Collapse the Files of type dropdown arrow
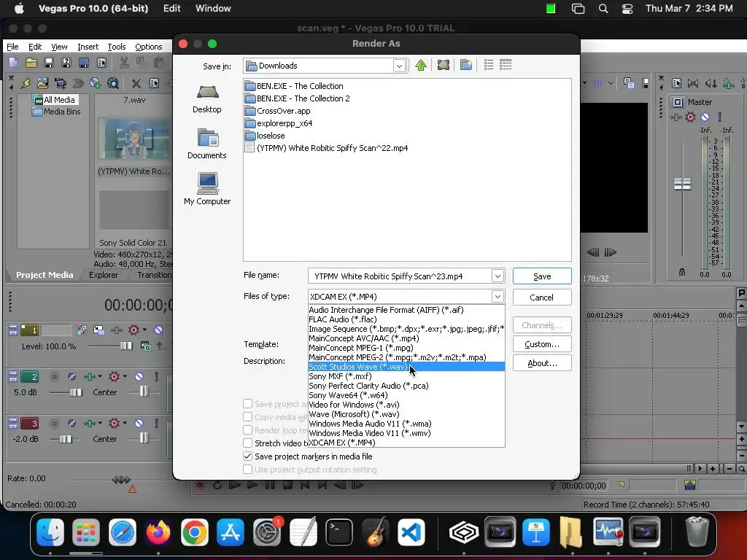Image resolution: width=747 pixels, height=560 pixels. coord(498,296)
